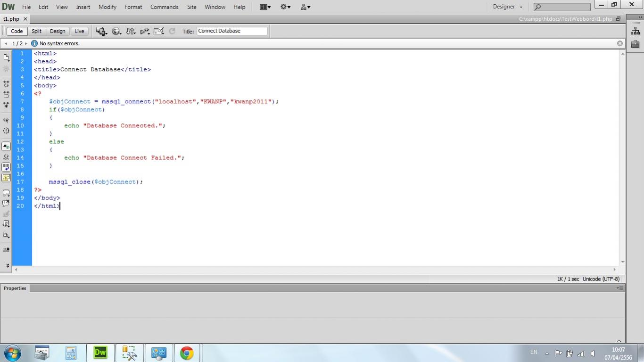This screenshot has height=362, width=644.
Task: Go to previous info bar message
Action: [x=6, y=43]
